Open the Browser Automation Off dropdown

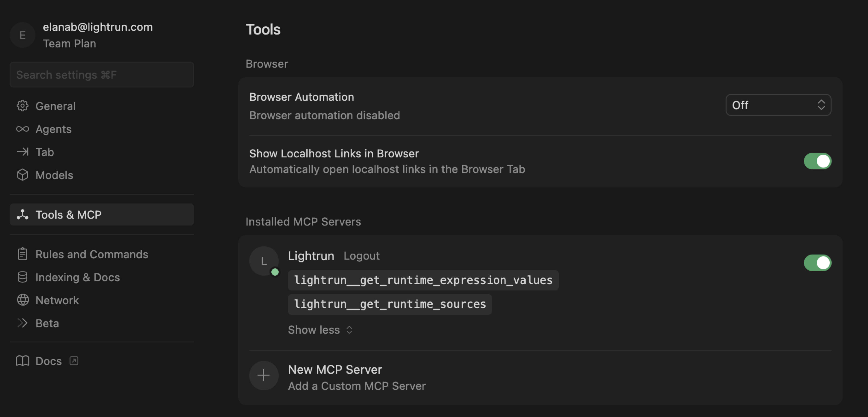click(x=778, y=105)
